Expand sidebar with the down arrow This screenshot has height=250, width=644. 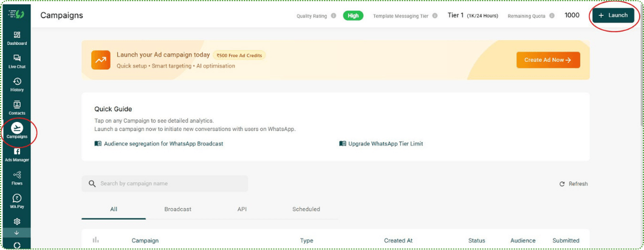click(x=17, y=233)
